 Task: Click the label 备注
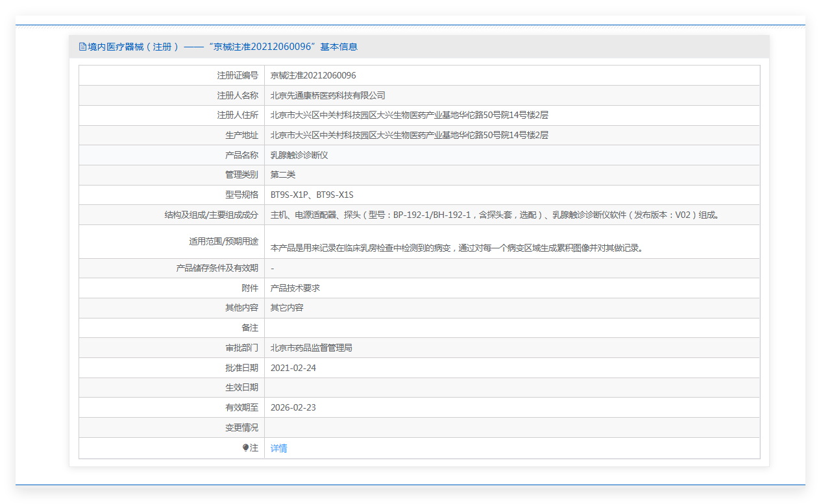coord(250,328)
